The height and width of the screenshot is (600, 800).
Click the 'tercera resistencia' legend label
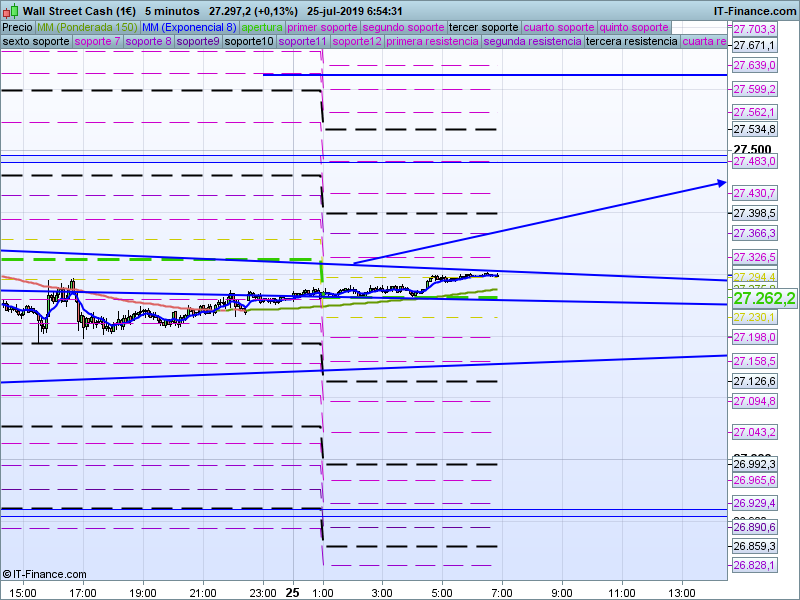point(630,42)
